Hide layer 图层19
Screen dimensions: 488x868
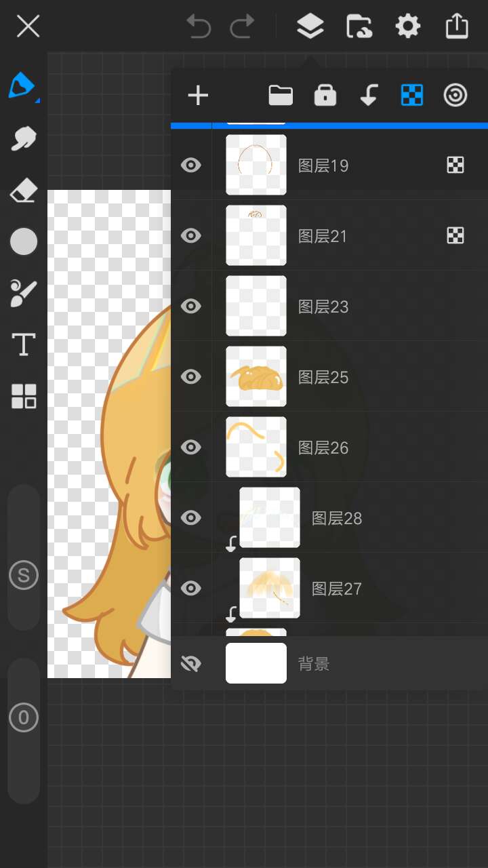[x=191, y=165]
